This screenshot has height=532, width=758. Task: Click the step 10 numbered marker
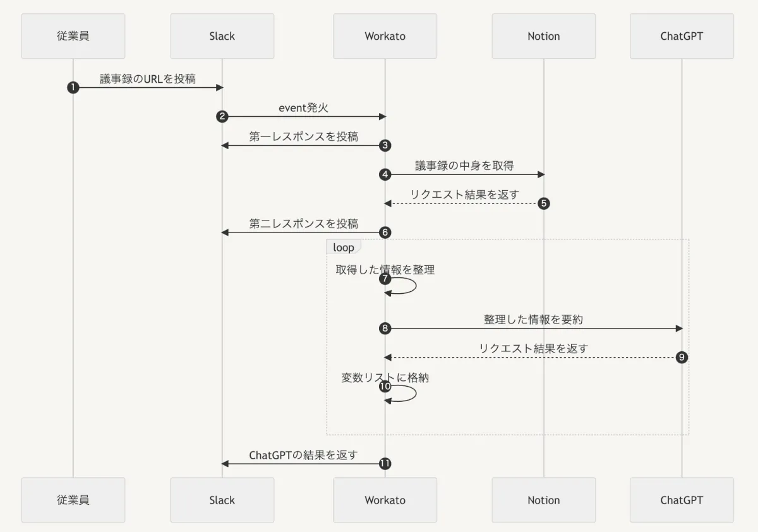point(385,387)
